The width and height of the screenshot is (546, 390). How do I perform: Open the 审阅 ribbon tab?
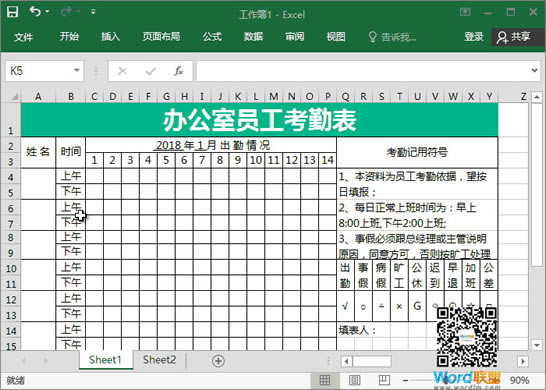pos(295,37)
